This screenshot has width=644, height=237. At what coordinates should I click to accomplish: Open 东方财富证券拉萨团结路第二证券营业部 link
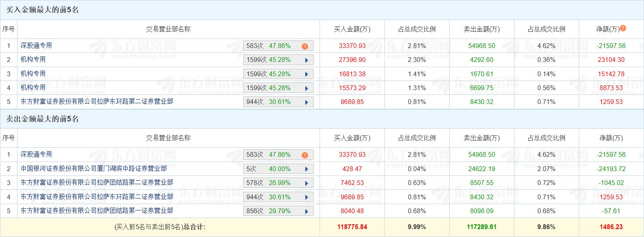[x=97, y=183]
